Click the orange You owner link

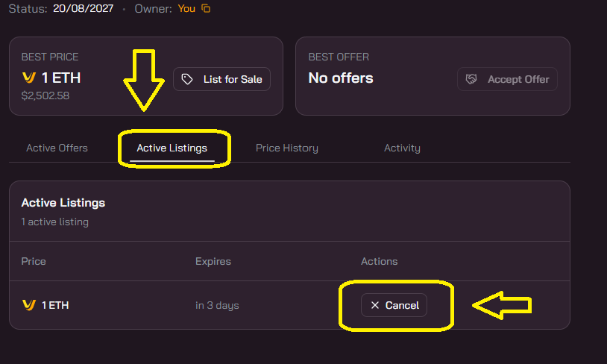(x=186, y=8)
